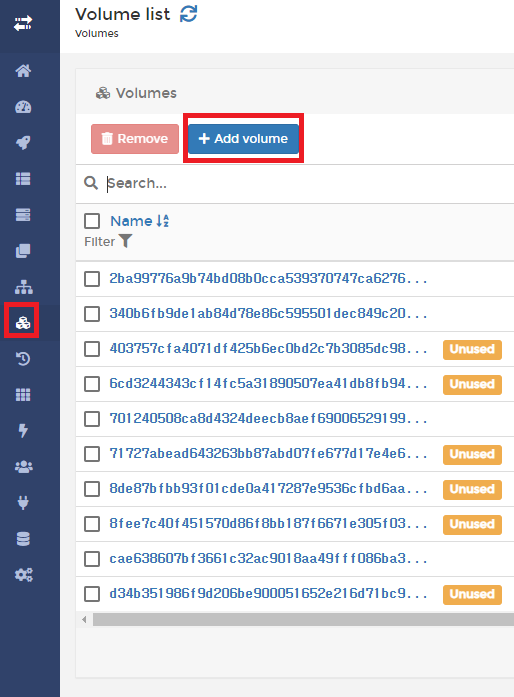Click the horizontal scrollbar left arrow
The width and height of the screenshot is (514, 697).
click(x=84, y=620)
